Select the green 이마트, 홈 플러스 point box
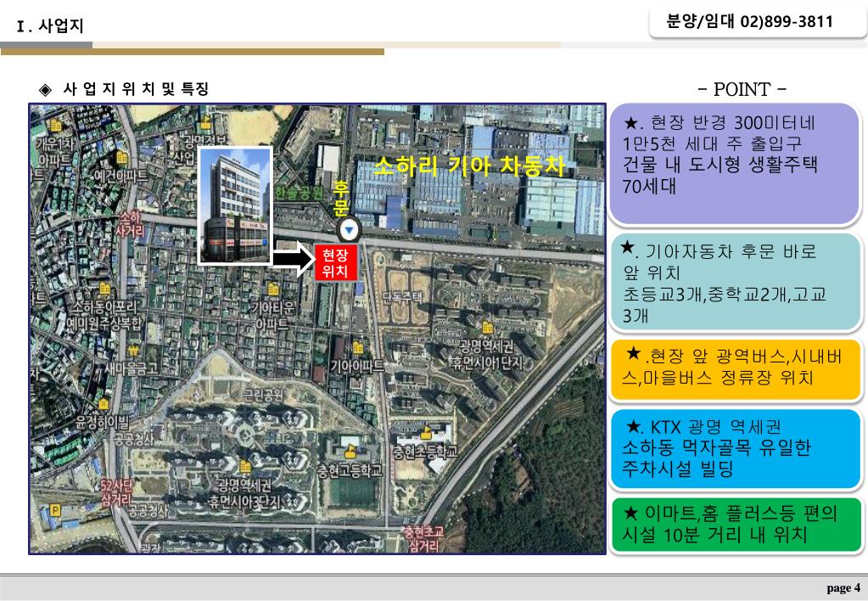Viewport: 868px width, 601px height. click(x=736, y=524)
